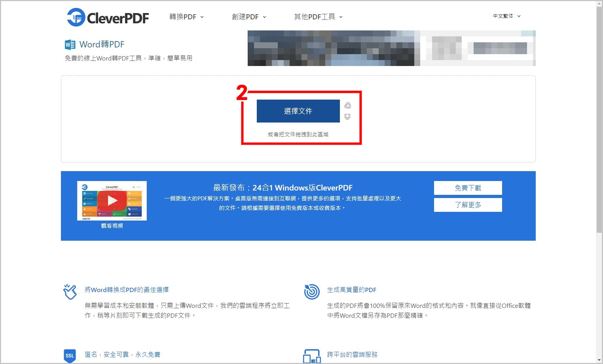Click the pixelated banner advertisement
603x364 pixels.
391,48
